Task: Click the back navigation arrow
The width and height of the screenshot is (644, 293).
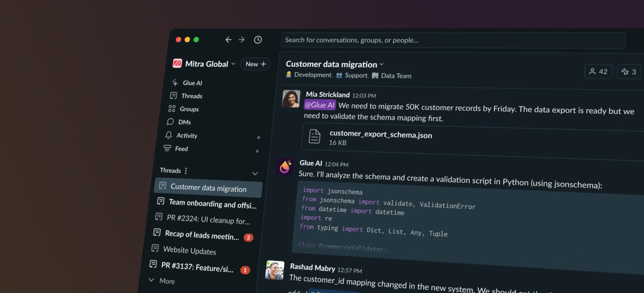Action: coord(228,40)
